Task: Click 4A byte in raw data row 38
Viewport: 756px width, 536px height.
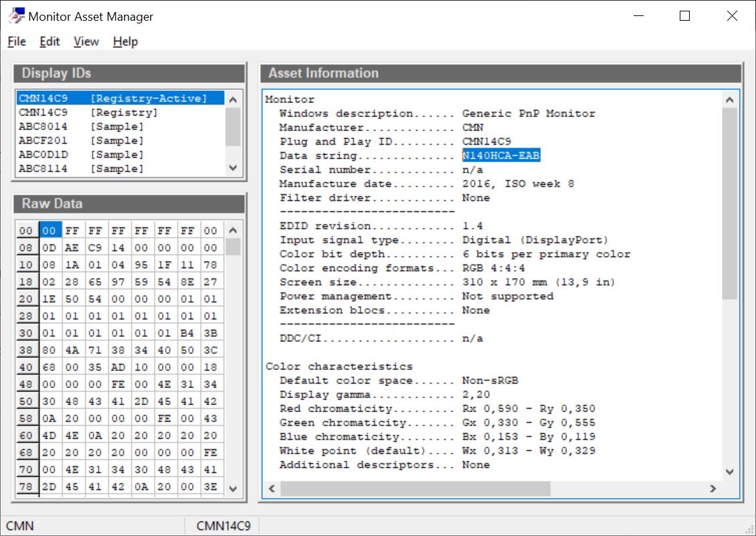Action: (72, 350)
